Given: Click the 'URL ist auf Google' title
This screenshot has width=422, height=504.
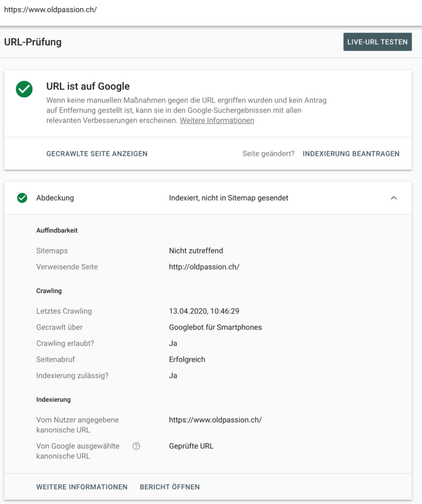Looking at the screenshot, I should point(88,86).
